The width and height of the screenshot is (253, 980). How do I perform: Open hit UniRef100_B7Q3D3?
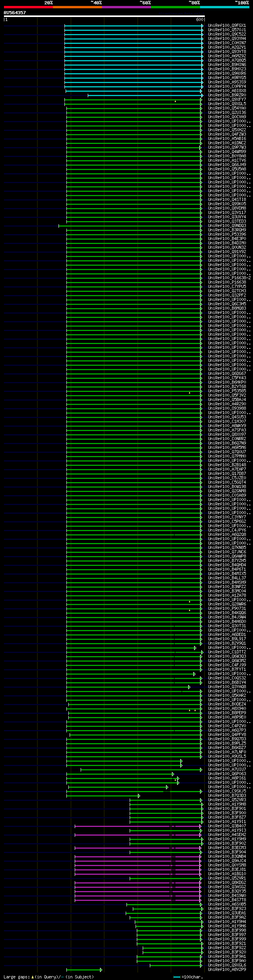click(227, 796)
